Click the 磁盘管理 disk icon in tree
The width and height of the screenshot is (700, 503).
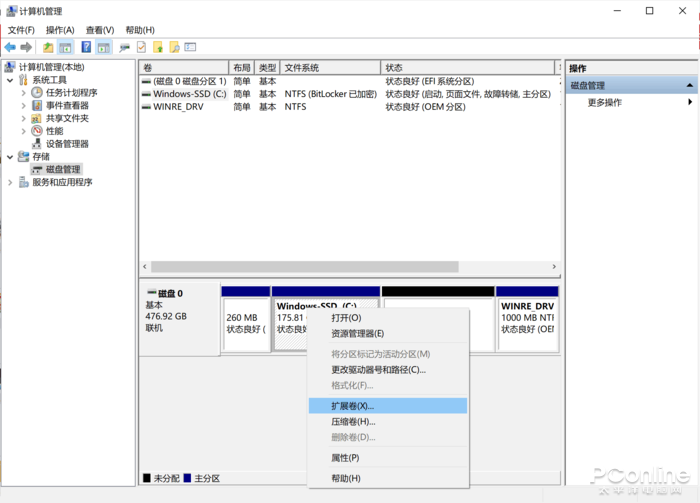point(37,170)
